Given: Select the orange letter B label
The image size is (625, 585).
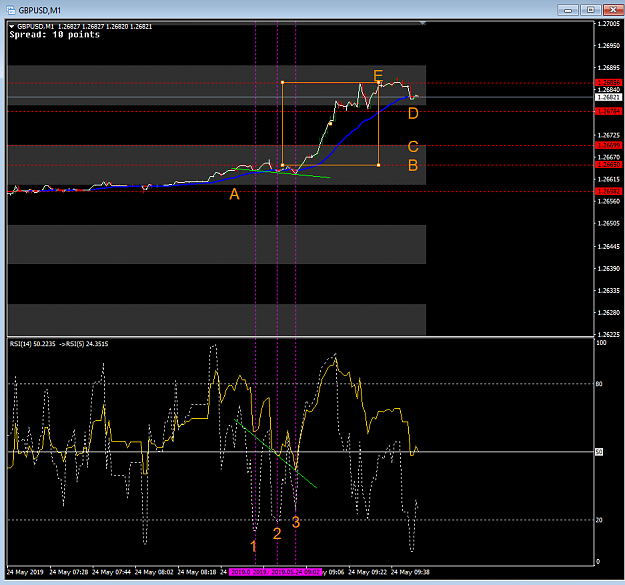Looking at the screenshot, I should pyautogui.click(x=413, y=165).
